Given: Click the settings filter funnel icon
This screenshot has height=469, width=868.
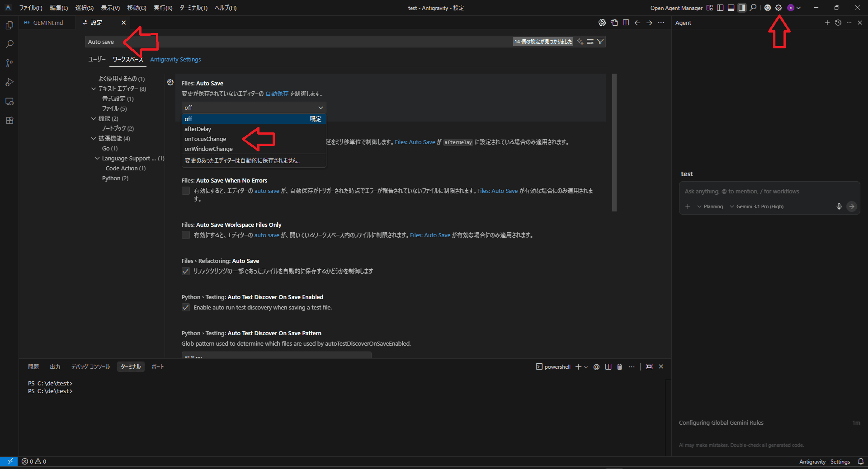Looking at the screenshot, I should [600, 42].
